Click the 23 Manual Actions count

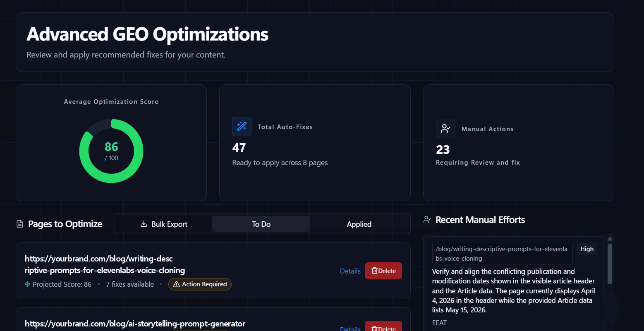click(443, 149)
